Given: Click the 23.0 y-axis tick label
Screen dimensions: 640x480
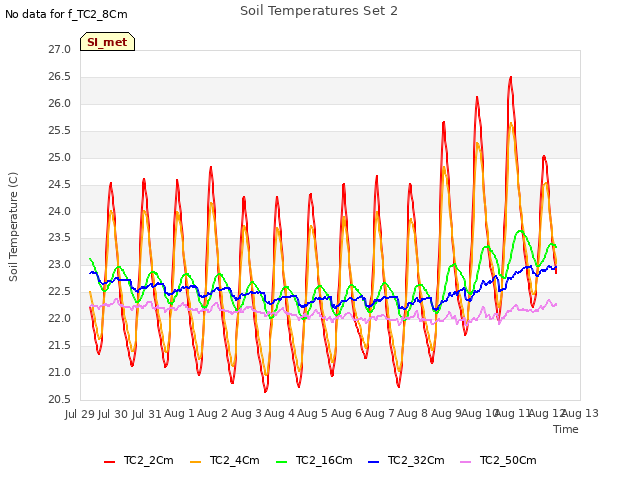Looking at the screenshot, I should [x=60, y=264].
